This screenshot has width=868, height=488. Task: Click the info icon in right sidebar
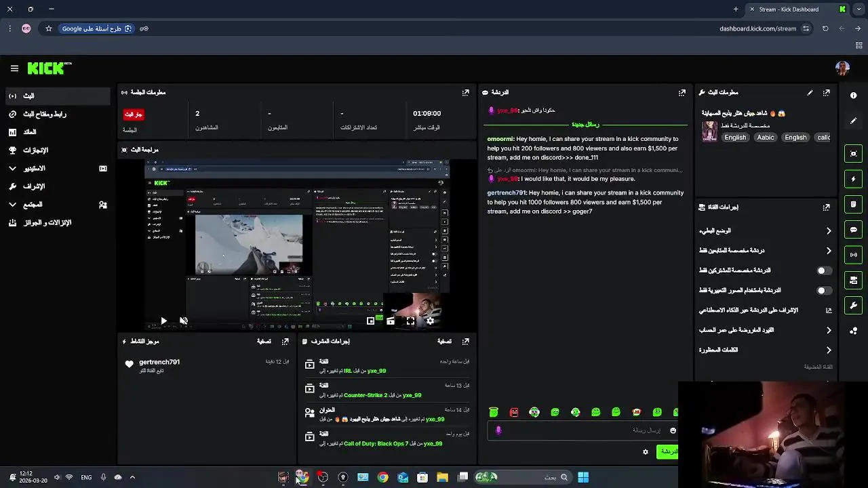pyautogui.click(x=854, y=96)
